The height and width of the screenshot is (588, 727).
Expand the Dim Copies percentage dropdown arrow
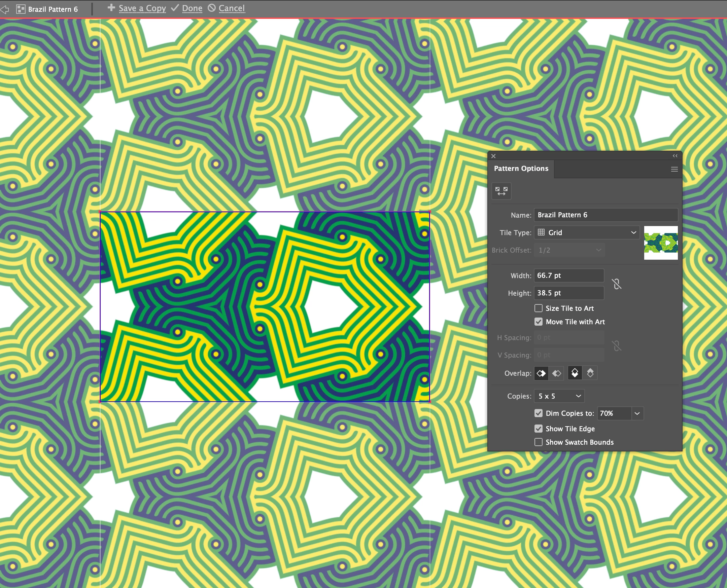tap(637, 413)
